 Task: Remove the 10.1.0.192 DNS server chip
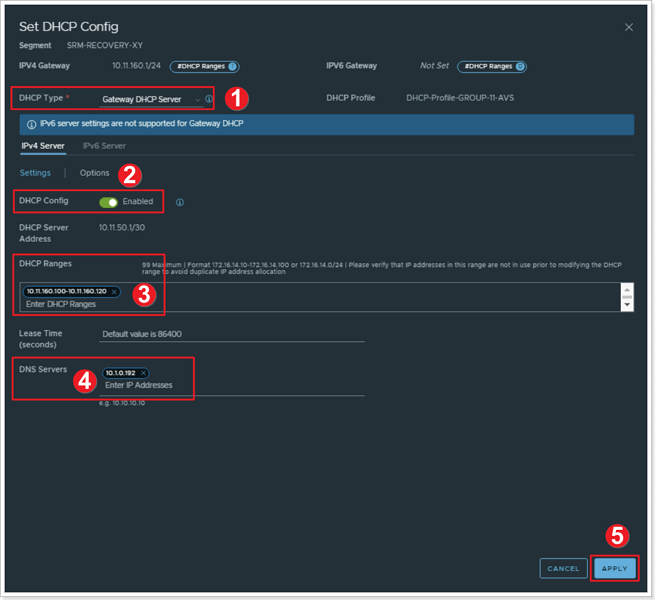click(x=143, y=373)
